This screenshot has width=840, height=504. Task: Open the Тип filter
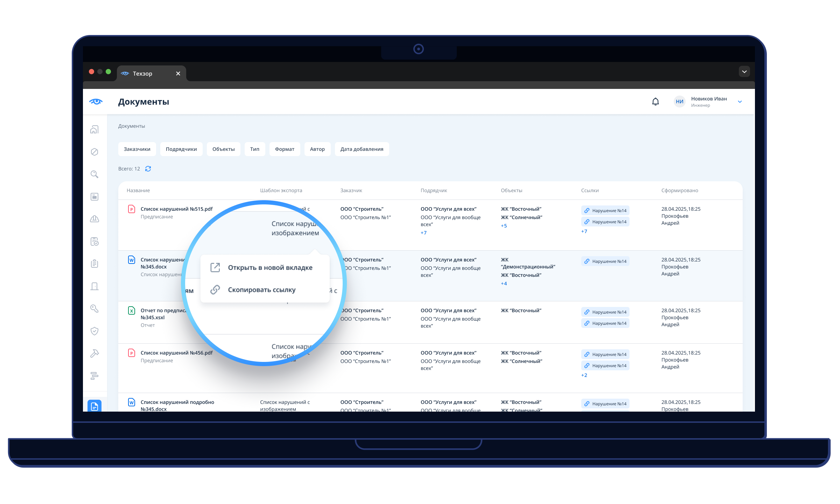coord(255,149)
